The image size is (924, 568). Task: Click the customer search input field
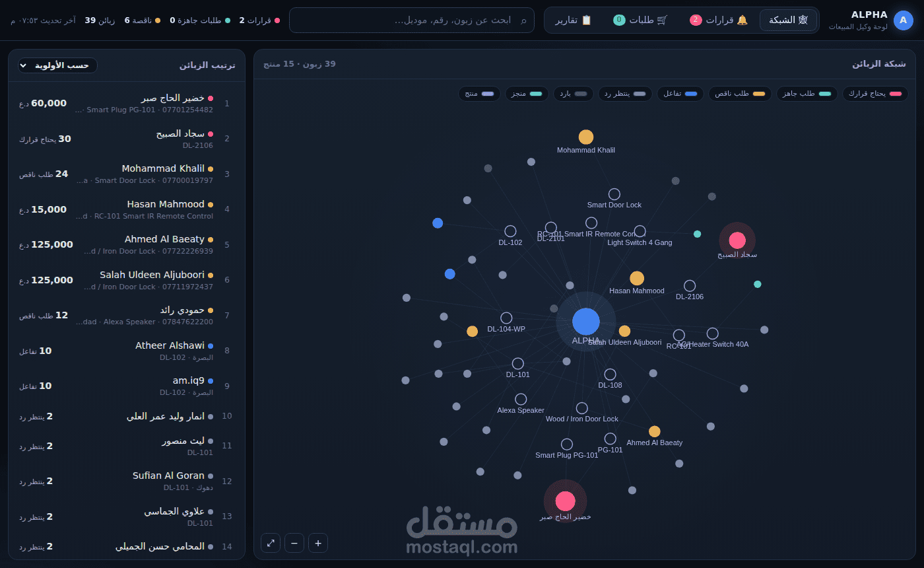[x=412, y=20]
